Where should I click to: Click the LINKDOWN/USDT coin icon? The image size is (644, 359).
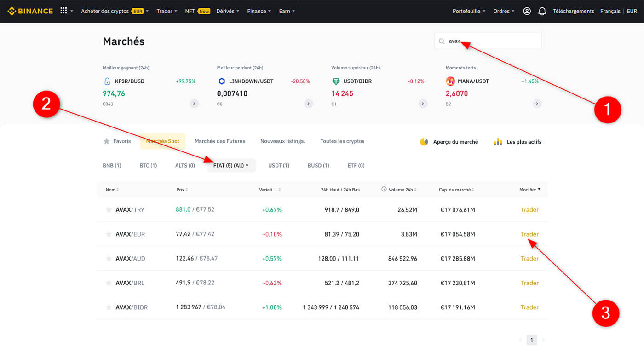click(x=221, y=81)
